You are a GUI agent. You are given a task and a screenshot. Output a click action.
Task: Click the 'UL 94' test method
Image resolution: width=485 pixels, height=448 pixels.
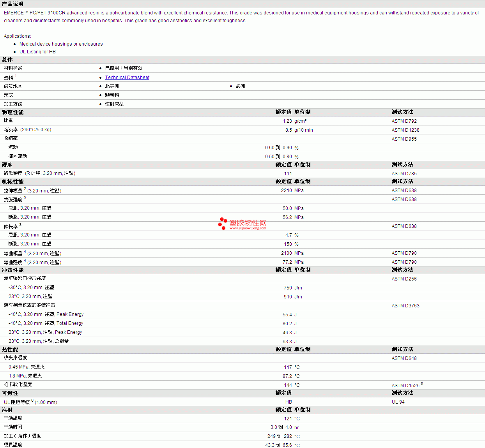coord(398,402)
